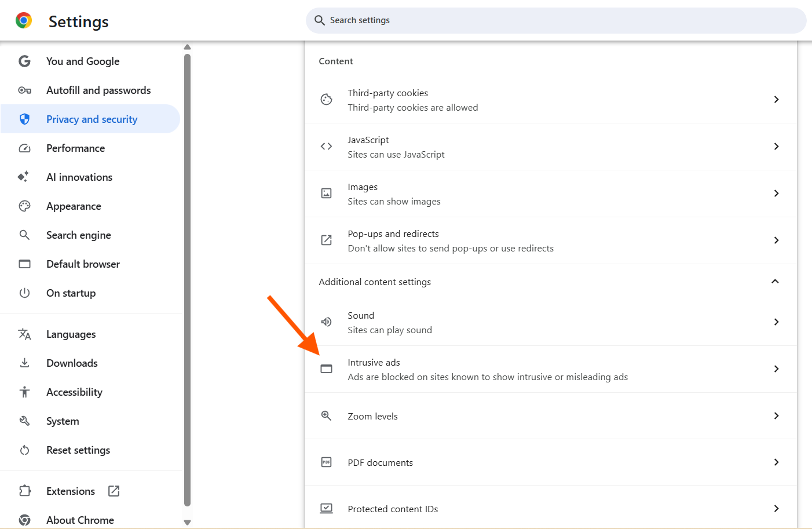This screenshot has width=812, height=529.
Task: Click the sidebar scrollbar down arrow
Action: pos(187,523)
